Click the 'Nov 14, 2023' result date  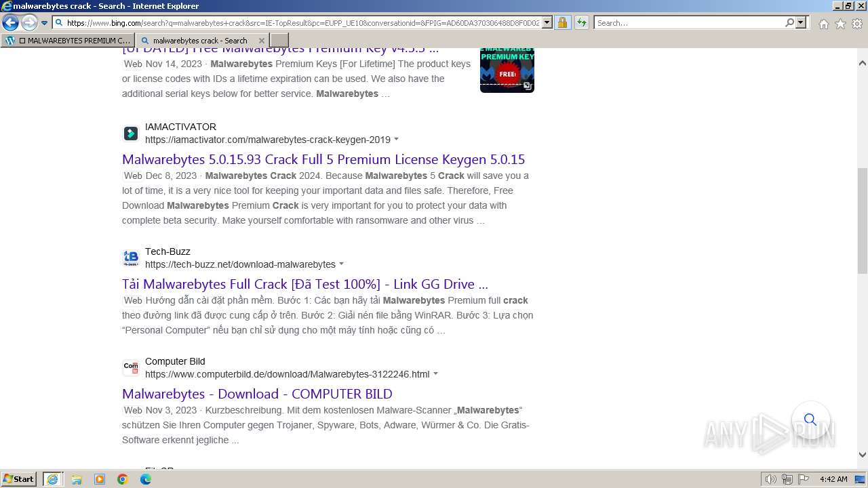[174, 64]
